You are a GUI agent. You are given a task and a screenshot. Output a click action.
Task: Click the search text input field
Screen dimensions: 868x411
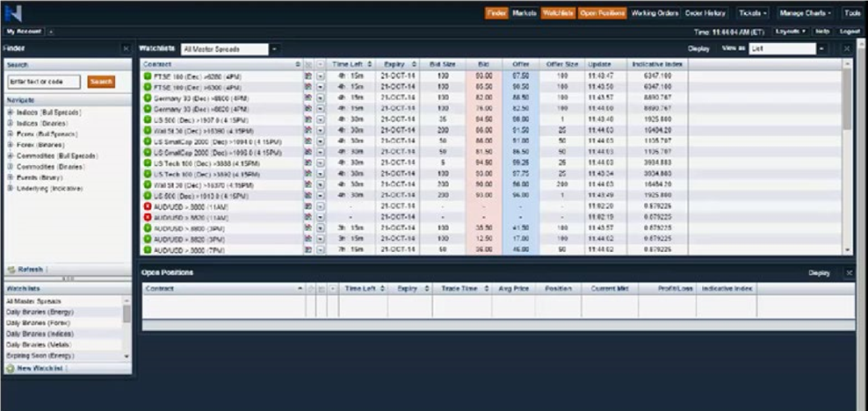click(44, 82)
